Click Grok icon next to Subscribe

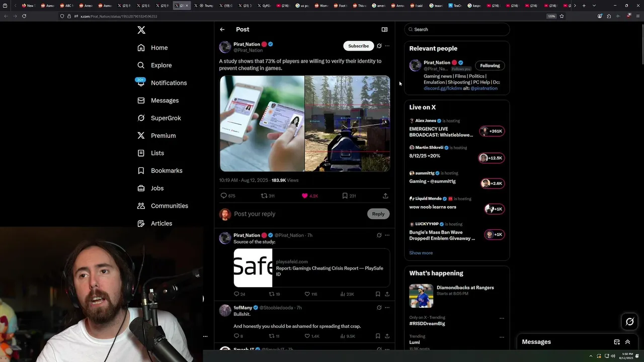379,46
